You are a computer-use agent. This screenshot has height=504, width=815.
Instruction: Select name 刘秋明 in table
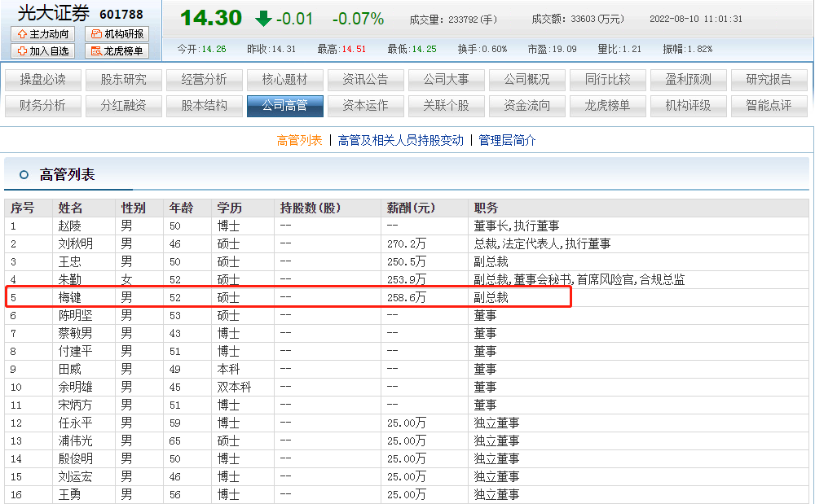pyautogui.click(x=75, y=244)
